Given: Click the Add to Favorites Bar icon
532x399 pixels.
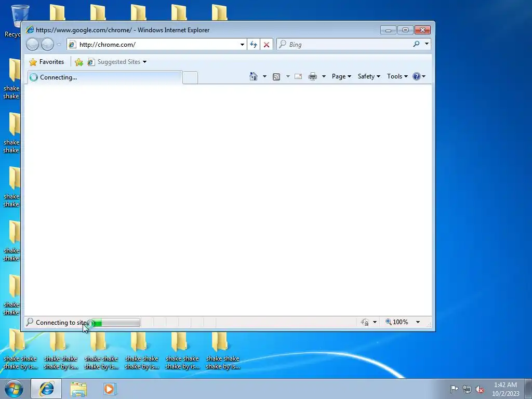Looking at the screenshot, I should (x=79, y=62).
